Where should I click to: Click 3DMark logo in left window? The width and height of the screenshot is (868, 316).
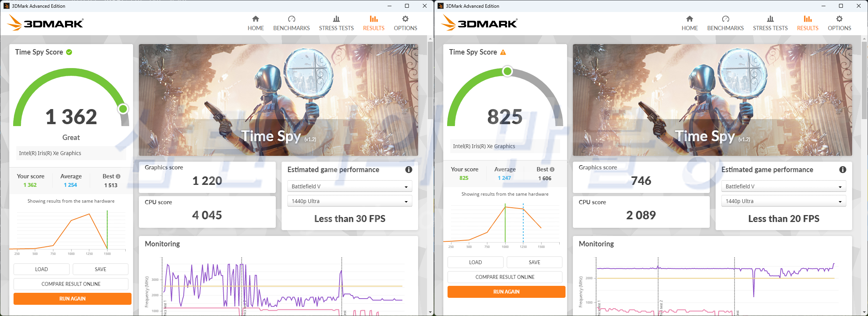(45, 23)
